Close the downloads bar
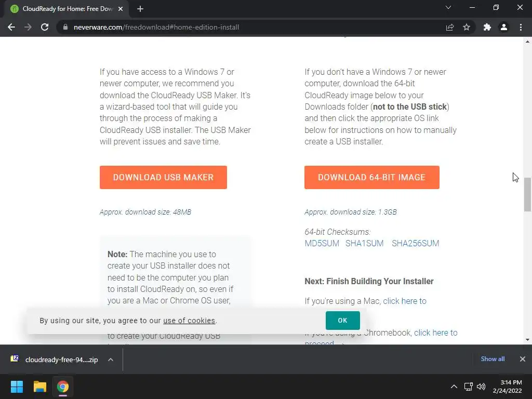This screenshot has height=399, width=532. point(523,359)
